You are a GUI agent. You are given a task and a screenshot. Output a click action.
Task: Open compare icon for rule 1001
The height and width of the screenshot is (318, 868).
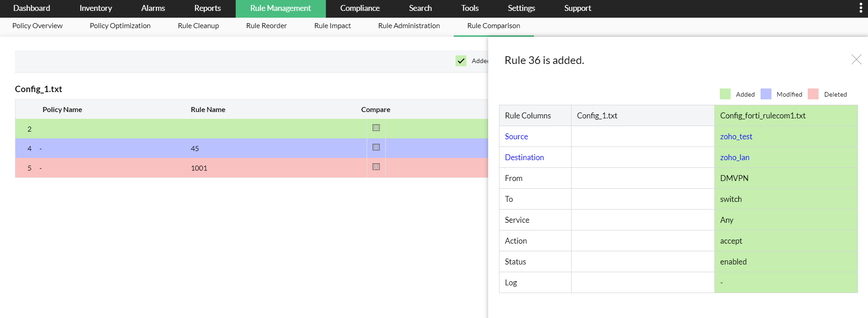376,167
